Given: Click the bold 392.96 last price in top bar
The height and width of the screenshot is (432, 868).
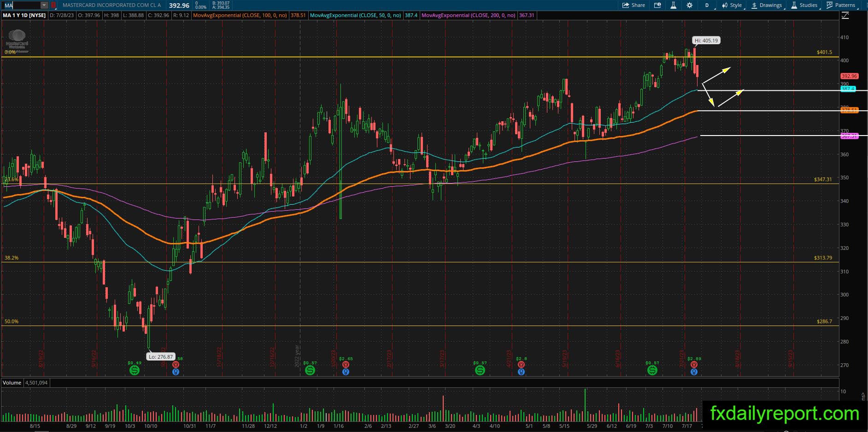Looking at the screenshot, I should (x=179, y=6).
